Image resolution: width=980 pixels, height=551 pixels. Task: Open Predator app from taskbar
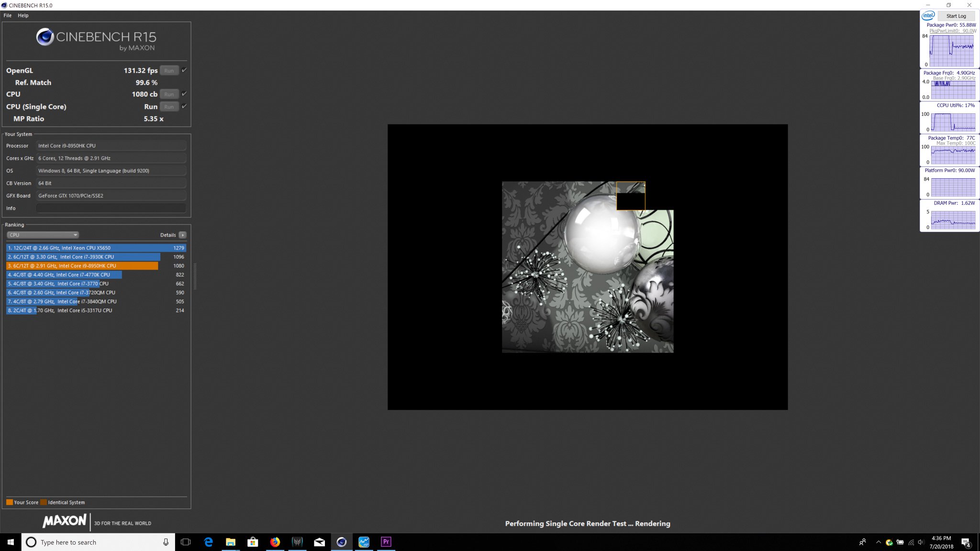297,542
